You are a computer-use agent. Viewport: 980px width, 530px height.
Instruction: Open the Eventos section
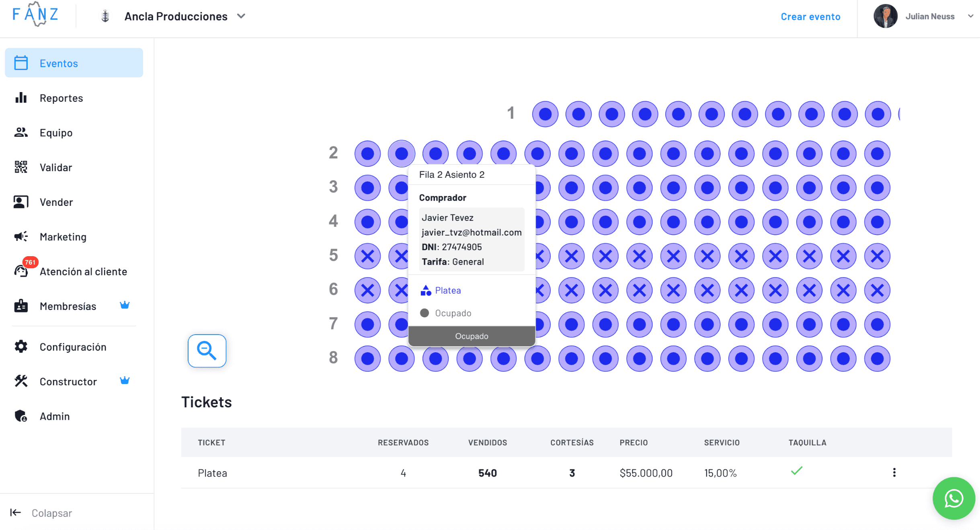[x=59, y=63]
